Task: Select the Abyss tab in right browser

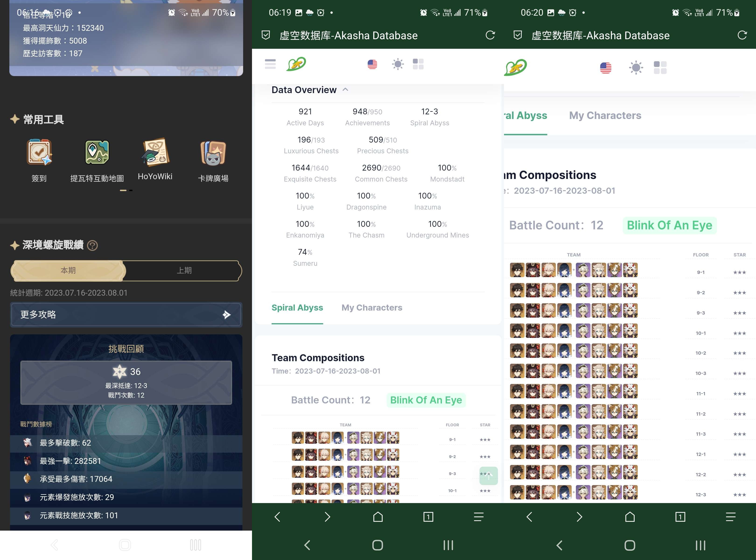Action: click(525, 115)
